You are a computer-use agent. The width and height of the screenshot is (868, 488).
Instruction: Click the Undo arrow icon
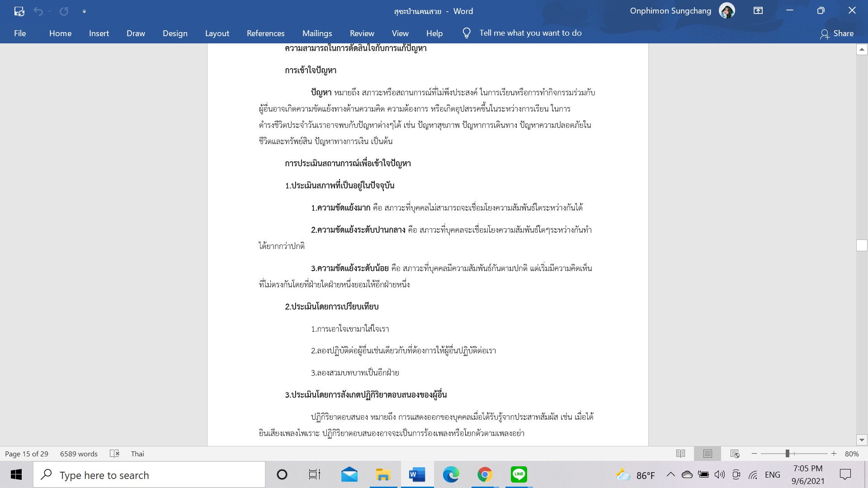[x=38, y=11]
